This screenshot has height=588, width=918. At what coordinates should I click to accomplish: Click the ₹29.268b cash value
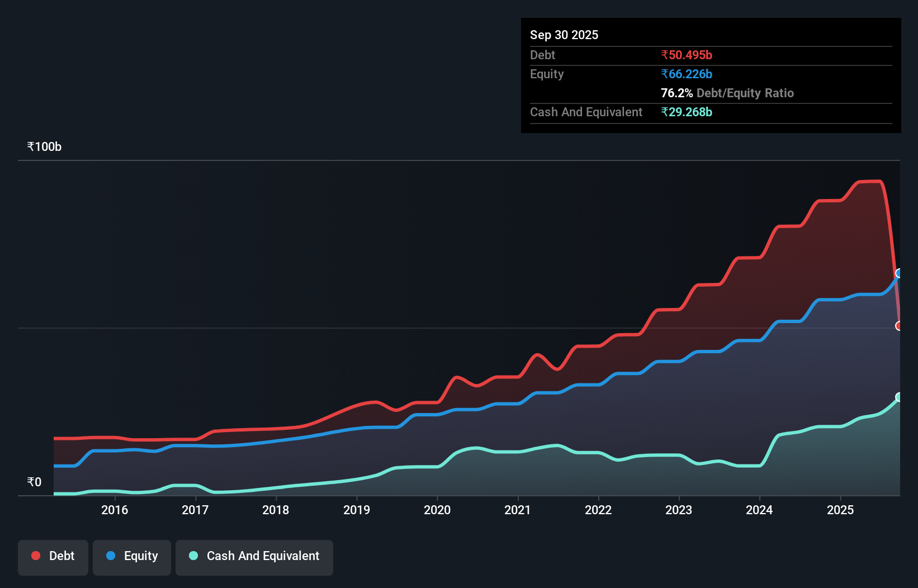pyautogui.click(x=687, y=112)
